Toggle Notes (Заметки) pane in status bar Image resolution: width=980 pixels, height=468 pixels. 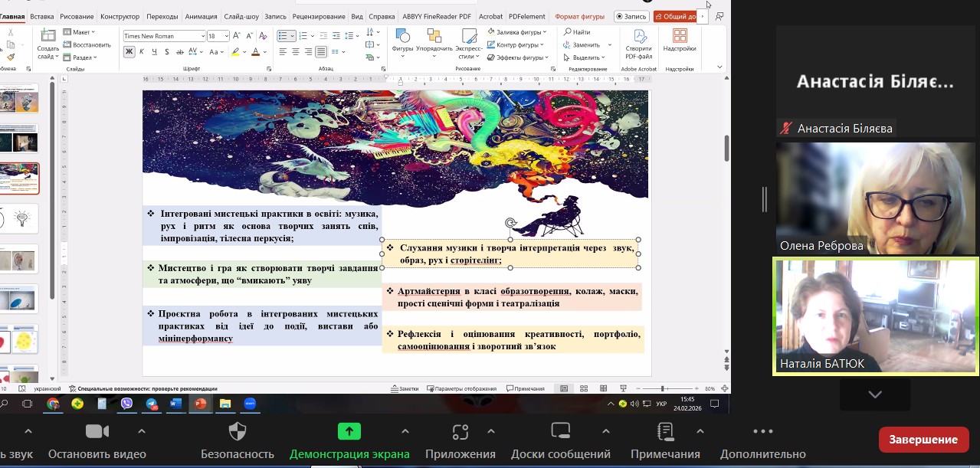click(x=405, y=388)
